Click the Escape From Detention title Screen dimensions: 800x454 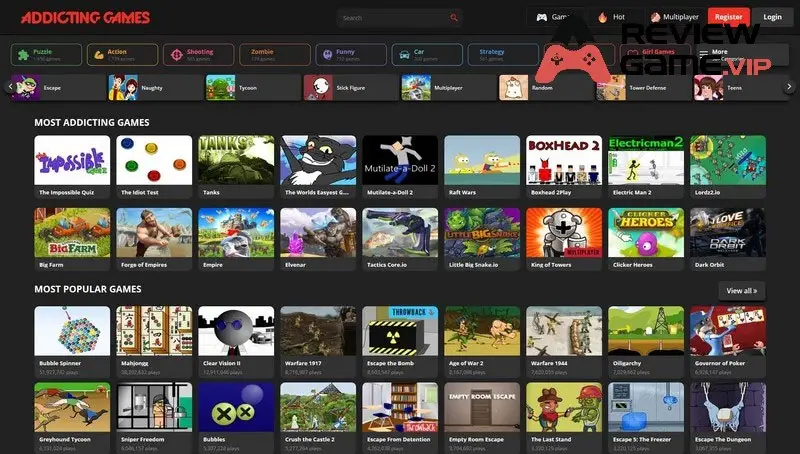[398, 439]
